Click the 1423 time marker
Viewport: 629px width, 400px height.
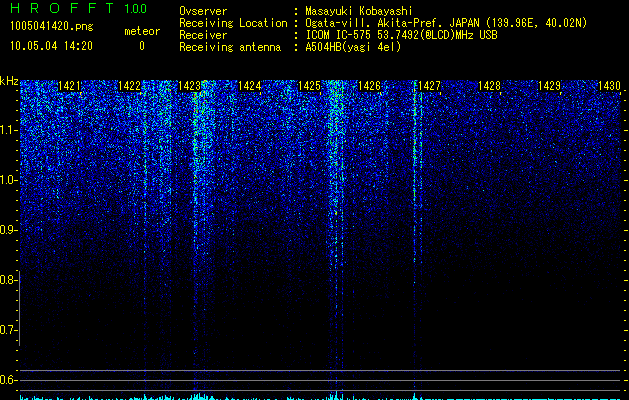tap(189, 86)
